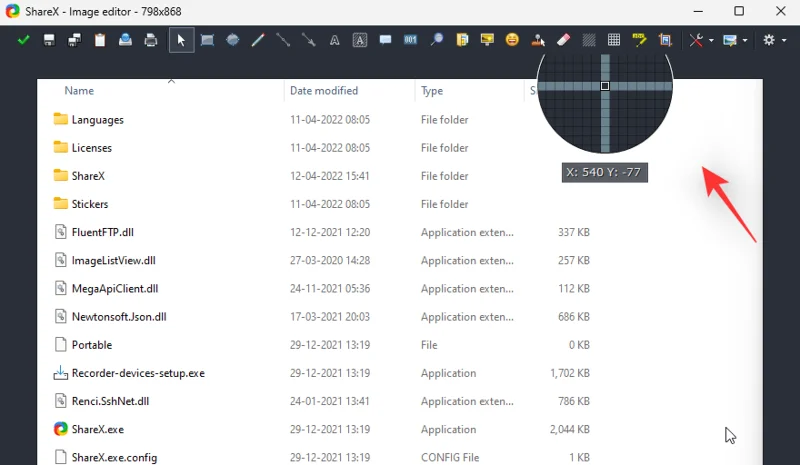
Task: Click the Recorder-devices-setup.exe file name
Action: point(138,373)
